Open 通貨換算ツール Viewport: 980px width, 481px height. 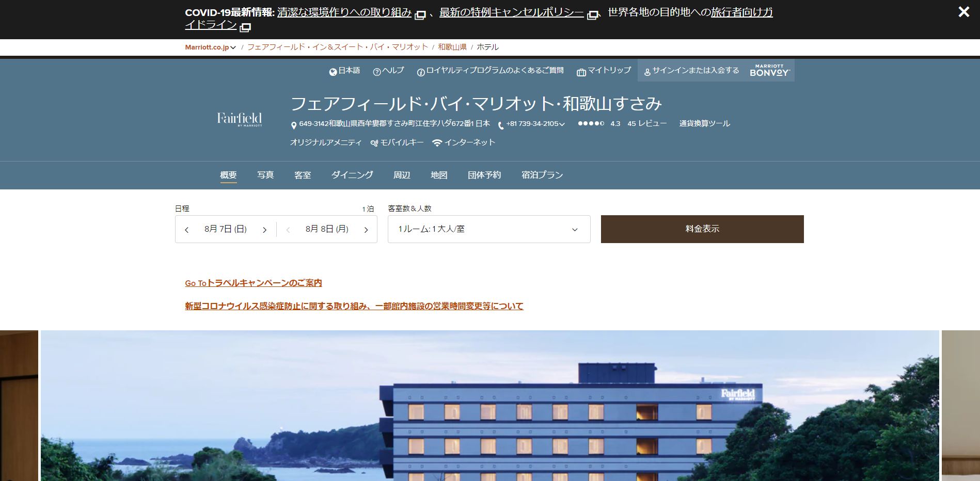pyautogui.click(x=704, y=124)
